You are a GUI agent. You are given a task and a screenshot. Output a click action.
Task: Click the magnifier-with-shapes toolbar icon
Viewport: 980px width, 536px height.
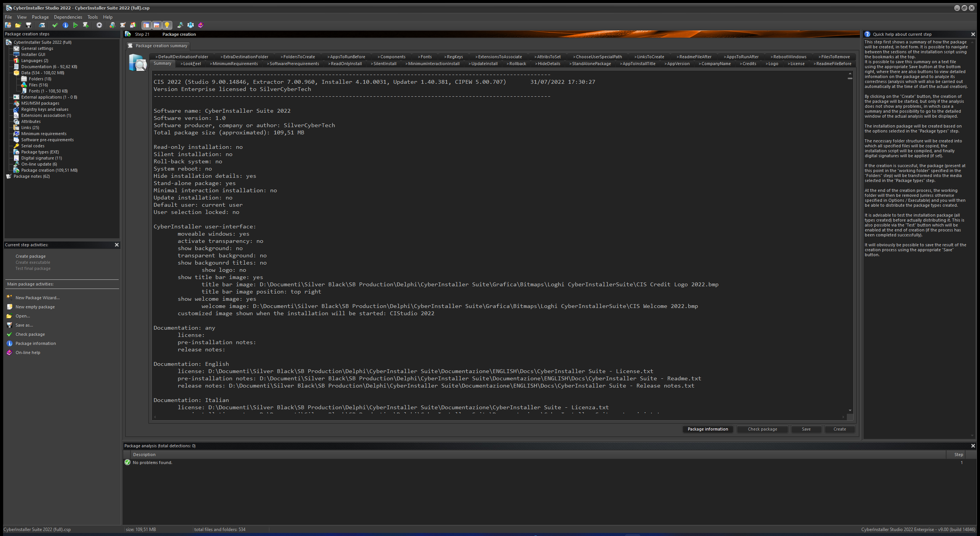pyautogui.click(x=112, y=25)
